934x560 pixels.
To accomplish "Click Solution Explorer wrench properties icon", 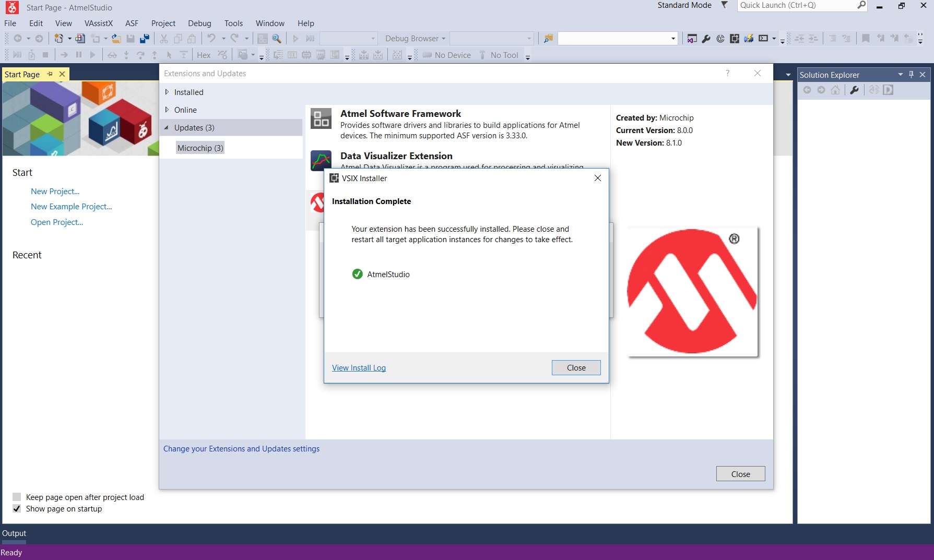I will coord(854,90).
